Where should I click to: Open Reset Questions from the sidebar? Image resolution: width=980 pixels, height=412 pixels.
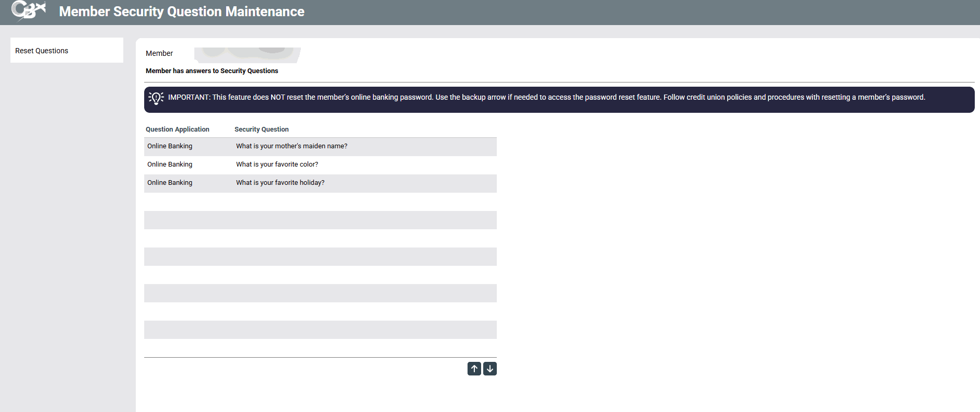pos(42,51)
